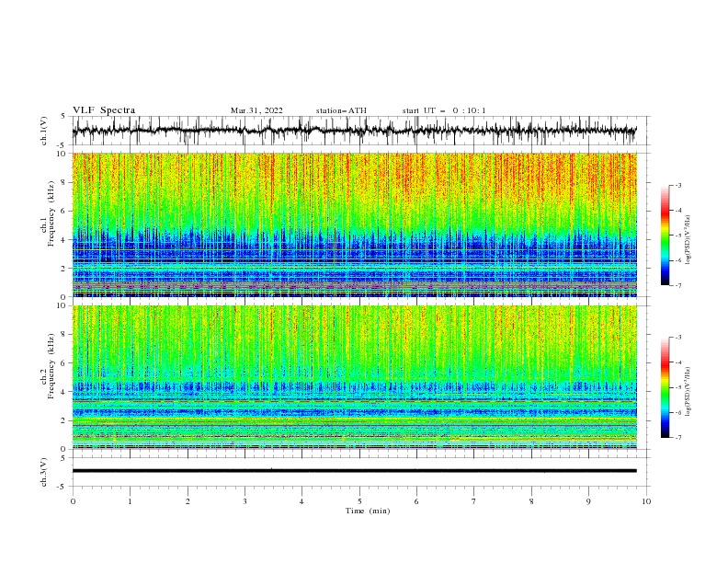Screen dimensions: 728x563
Task: Click inside the ch.2 spectrogram panel
Action: coord(354,377)
